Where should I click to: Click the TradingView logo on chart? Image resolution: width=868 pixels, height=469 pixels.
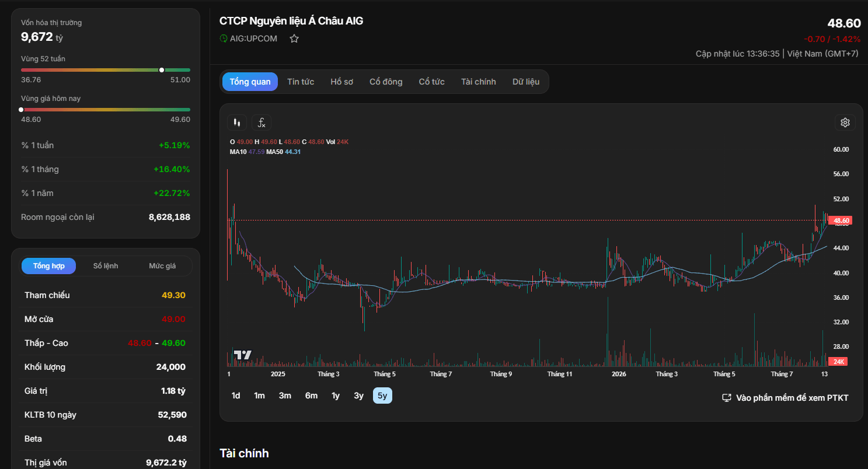coord(242,355)
